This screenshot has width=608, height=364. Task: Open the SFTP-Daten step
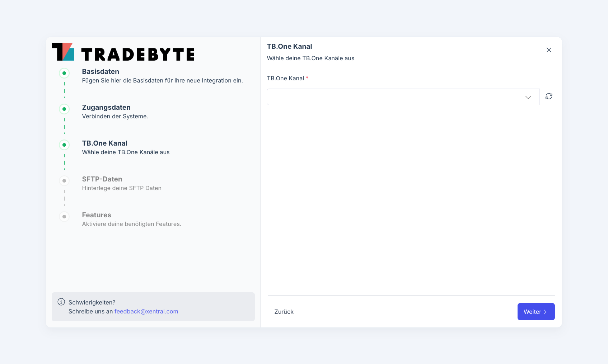point(102,179)
